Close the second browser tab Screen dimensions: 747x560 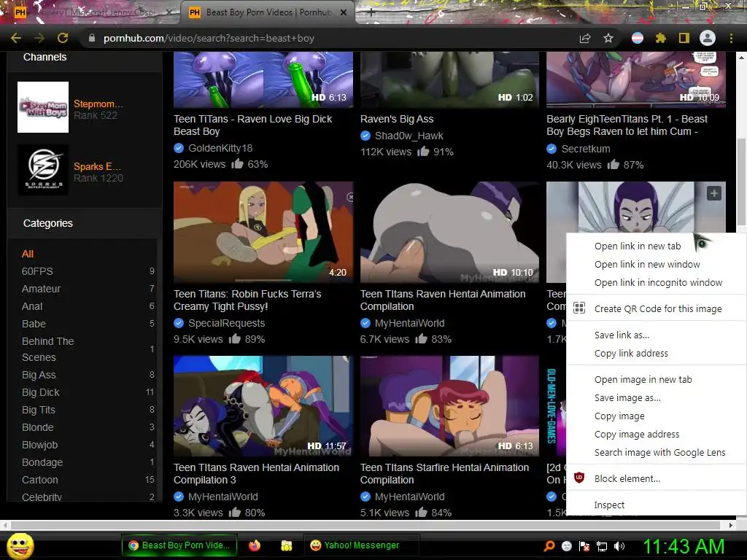coord(343,12)
